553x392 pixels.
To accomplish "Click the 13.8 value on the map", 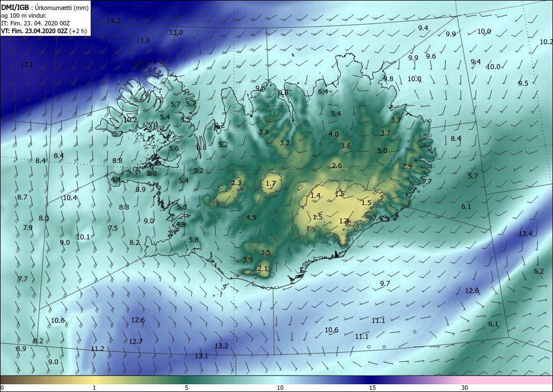I will click(x=143, y=40).
